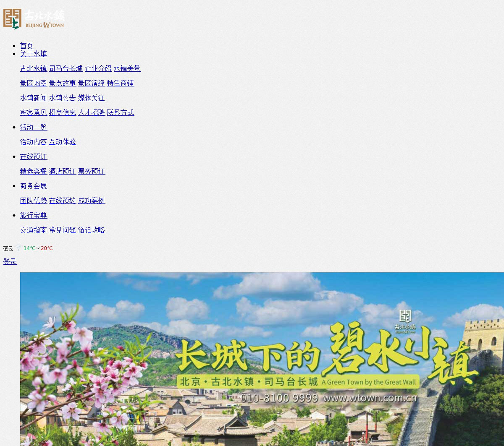The width and height of the screenshot is (504, 446).
Task: Open the 旅行宝典 menu item
Action: click(x=34, y=215)
